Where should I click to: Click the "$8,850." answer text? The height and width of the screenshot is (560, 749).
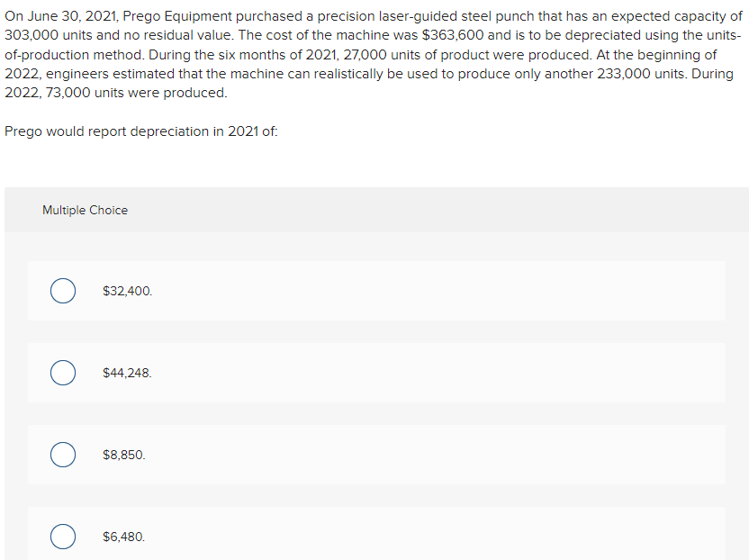124,456
